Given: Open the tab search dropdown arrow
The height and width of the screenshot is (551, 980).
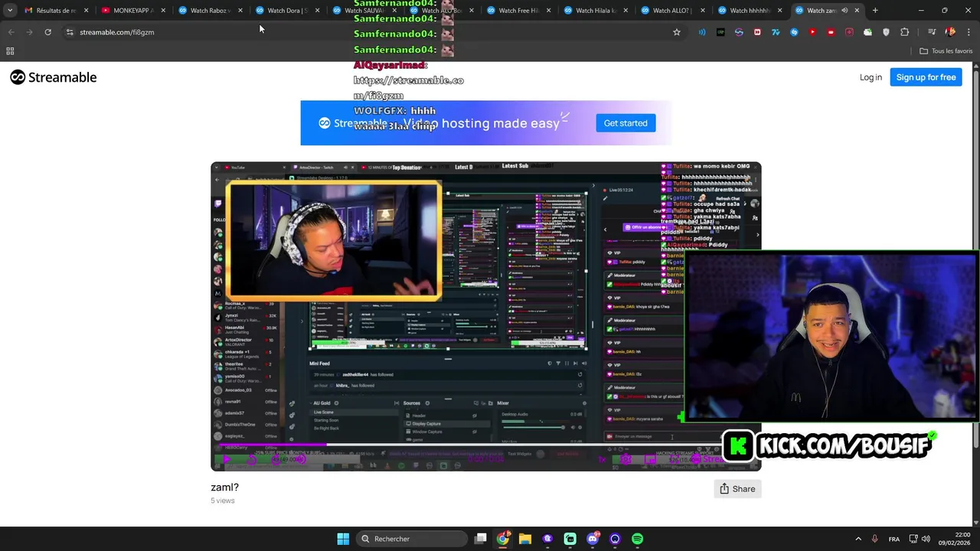Looking at the screenshot, I should point(9,11).
